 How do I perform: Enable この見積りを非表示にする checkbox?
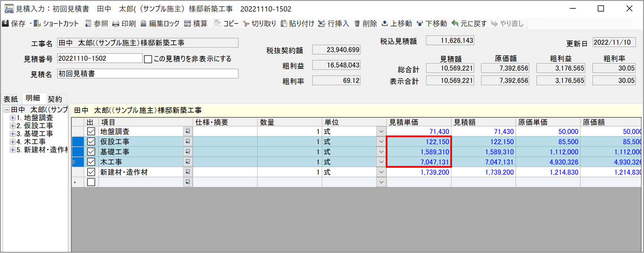point(148,59)
